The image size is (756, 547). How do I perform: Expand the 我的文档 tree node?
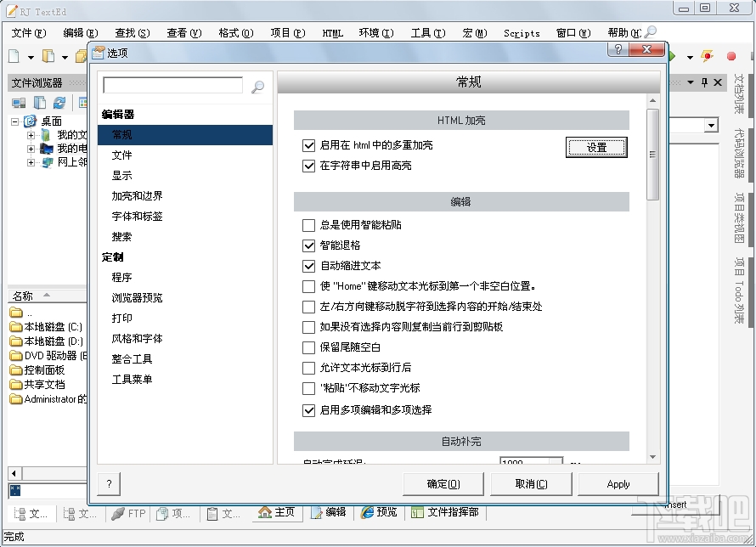coord(31,135)
